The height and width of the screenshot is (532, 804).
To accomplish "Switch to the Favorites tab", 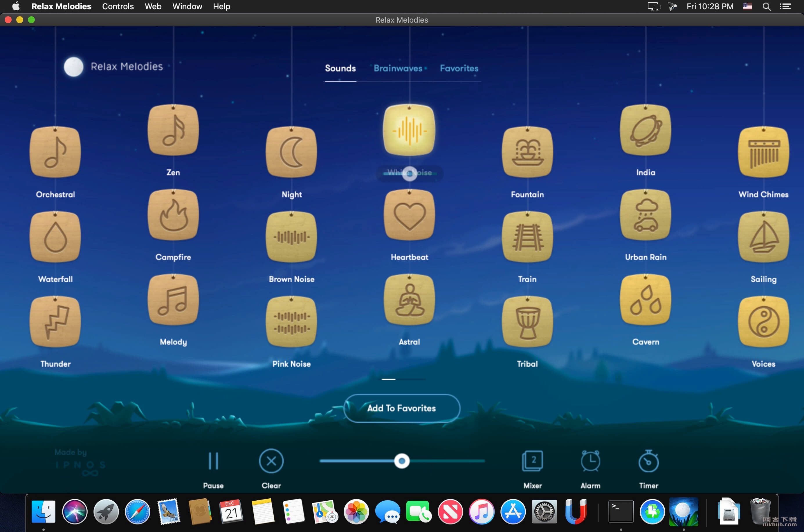I will click(459, 68).
